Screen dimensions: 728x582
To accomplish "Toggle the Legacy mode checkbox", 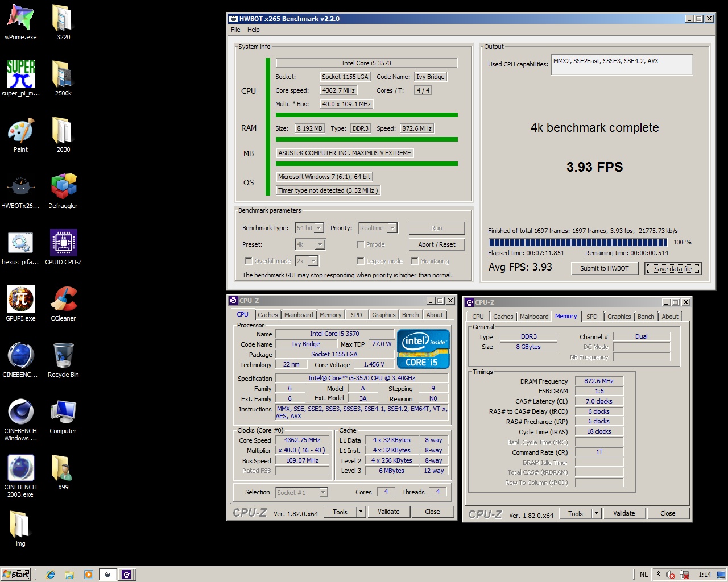I will tap(361, 261).
